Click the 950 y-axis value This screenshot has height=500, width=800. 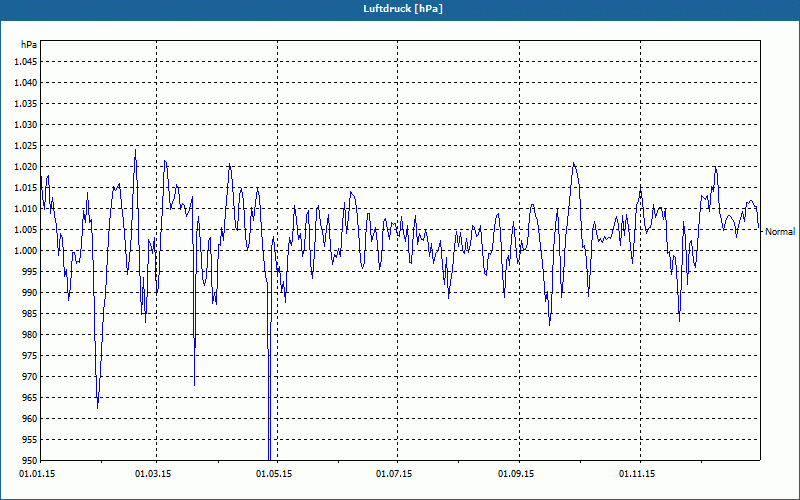[30, 460]
